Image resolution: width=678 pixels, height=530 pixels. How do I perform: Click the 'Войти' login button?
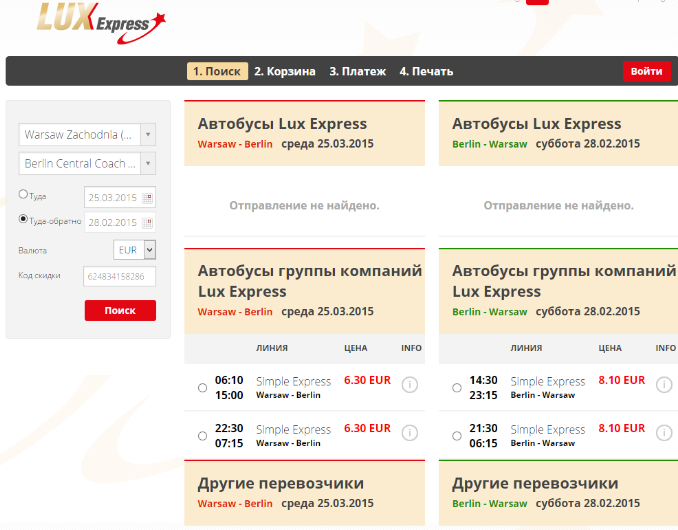click(647, 71)
